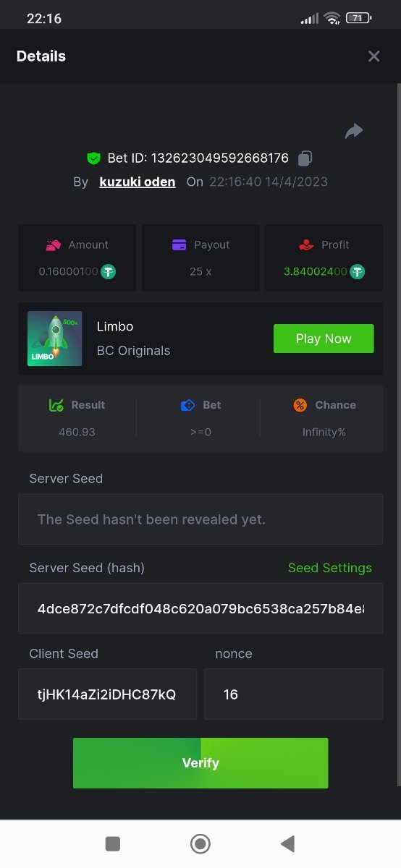The height and width of the screenshot is (868, 401).
Task: Tap the Tether coin icon beside Profit
Action: click(357, 271)
